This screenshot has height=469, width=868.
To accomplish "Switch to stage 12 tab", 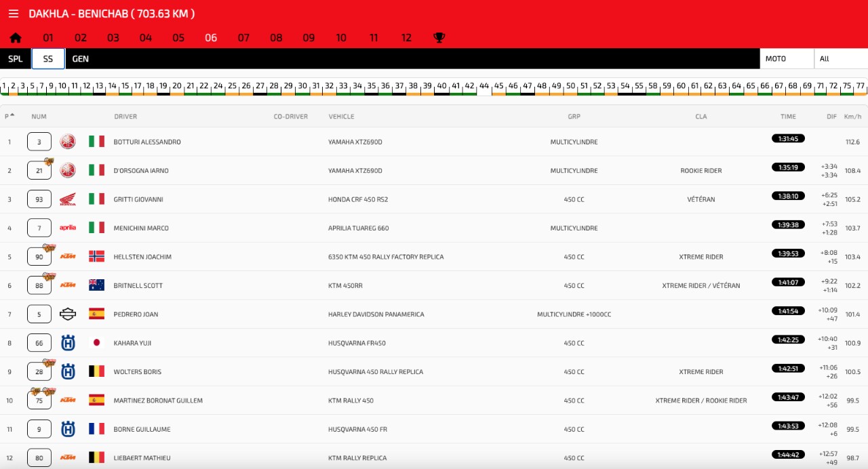I will coord(406,38).
